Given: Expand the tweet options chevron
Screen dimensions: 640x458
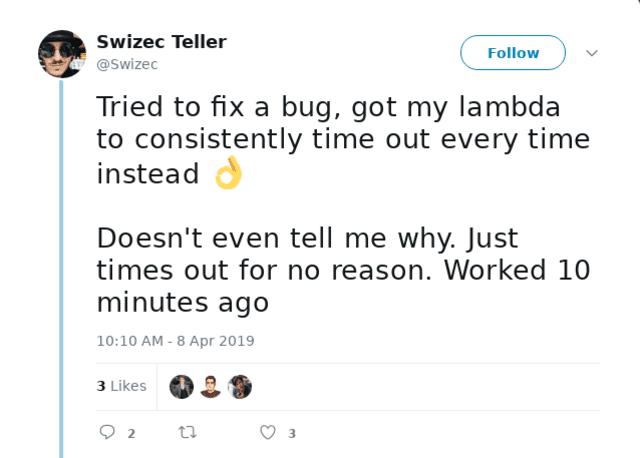Looking at the screenshot, I should pos(592,53).
